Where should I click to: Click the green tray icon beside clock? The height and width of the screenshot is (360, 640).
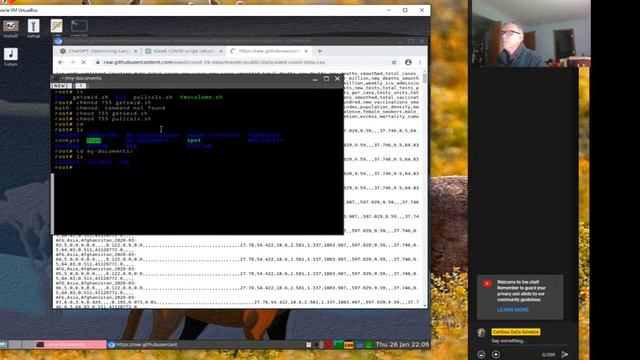[x=369, y=345]
